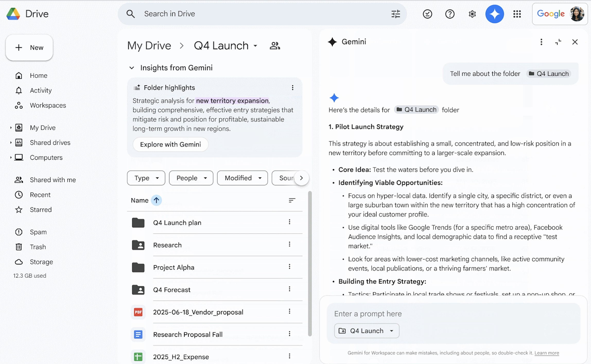591x364 pixels.
Task: Open the Type filter dropdown
Action: point(146,178)
